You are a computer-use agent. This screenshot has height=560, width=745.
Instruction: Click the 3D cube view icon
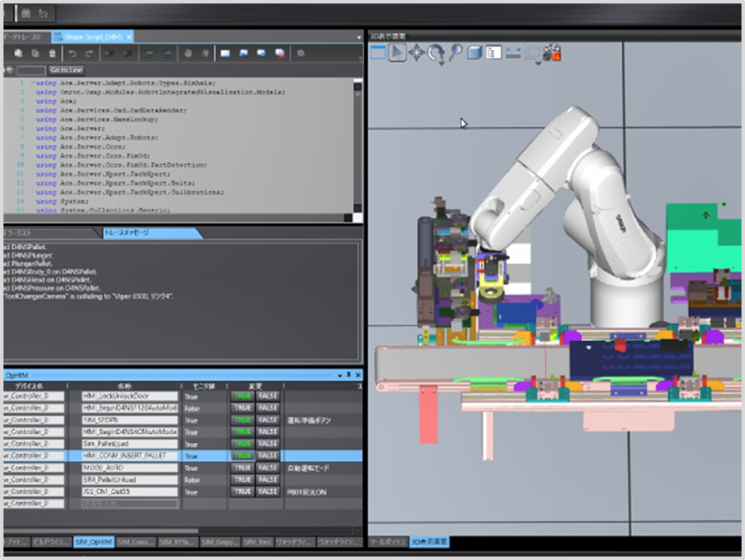point(475,53)
